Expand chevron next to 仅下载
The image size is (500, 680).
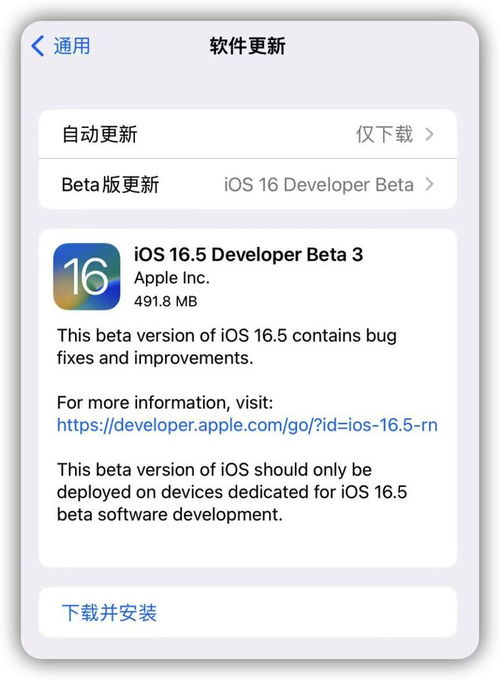[429, 134]
